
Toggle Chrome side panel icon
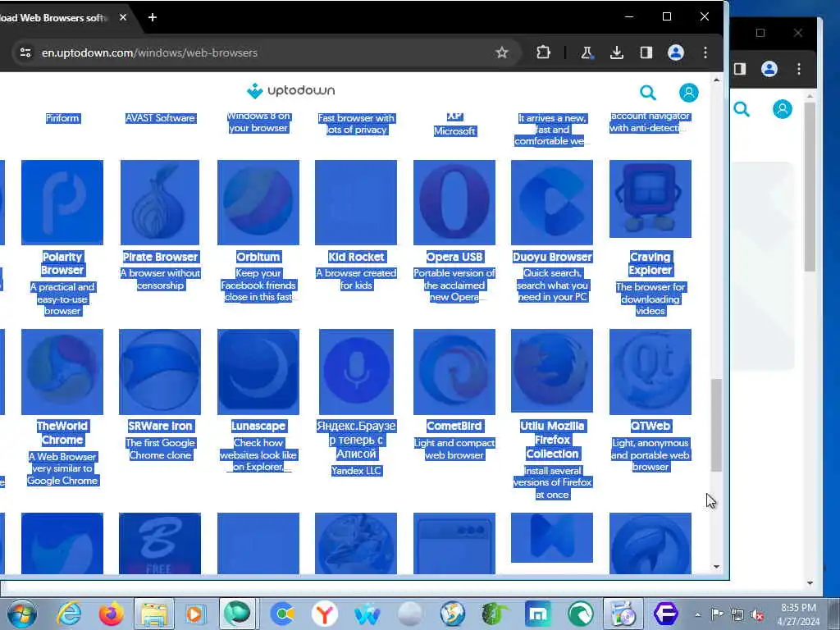pyautogui.click(x=646, y=52)
